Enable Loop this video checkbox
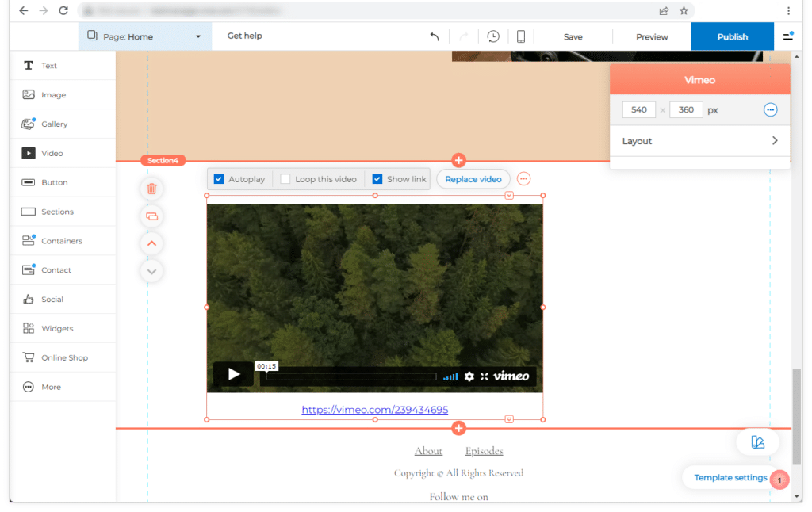Viewport: 812px width, 512px height. point(285,179)
